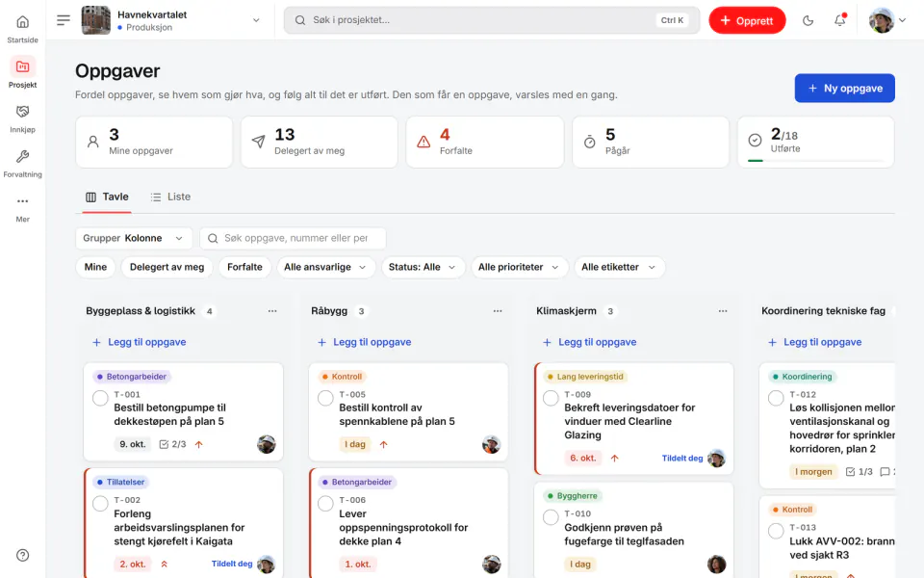The width and height of the screenshot is (924, 578).
Task: Show more options under Mer
Action: click(22, 208)
